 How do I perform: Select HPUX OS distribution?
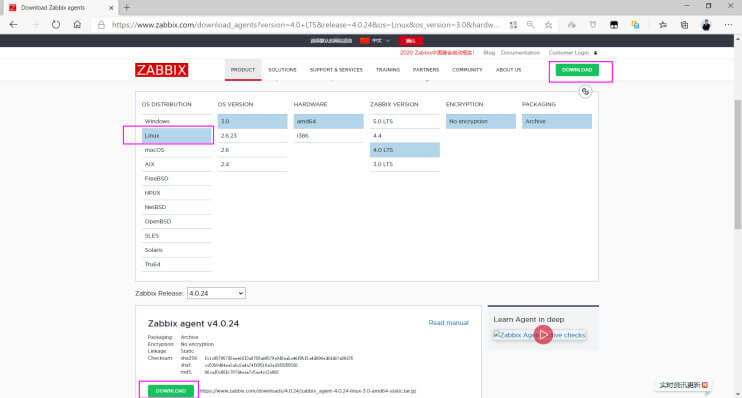(176, 193)
